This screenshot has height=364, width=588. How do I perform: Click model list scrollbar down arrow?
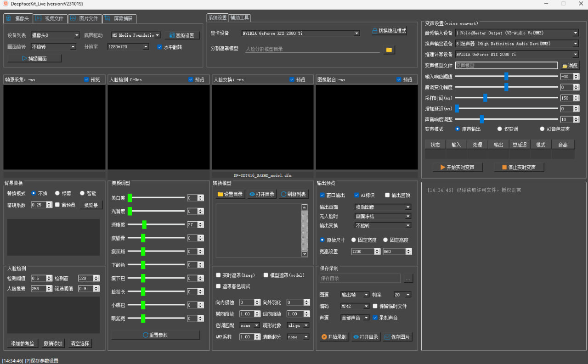pyautogui.click(x=304, y=254)
